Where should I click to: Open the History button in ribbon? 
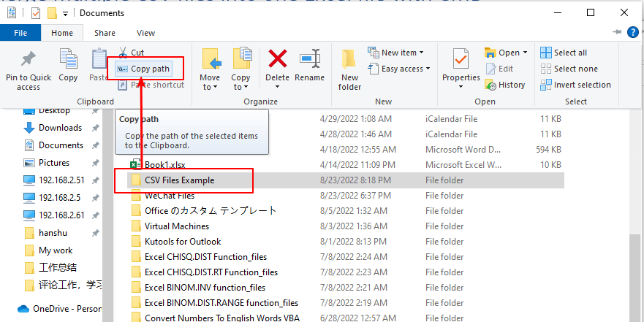point(504,85)
